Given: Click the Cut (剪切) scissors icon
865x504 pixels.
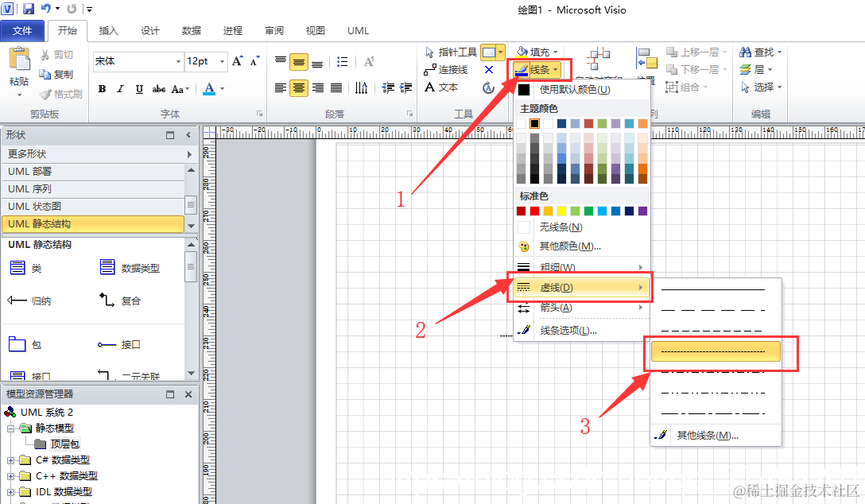Looking at the screenshot, I should (45, 55).
